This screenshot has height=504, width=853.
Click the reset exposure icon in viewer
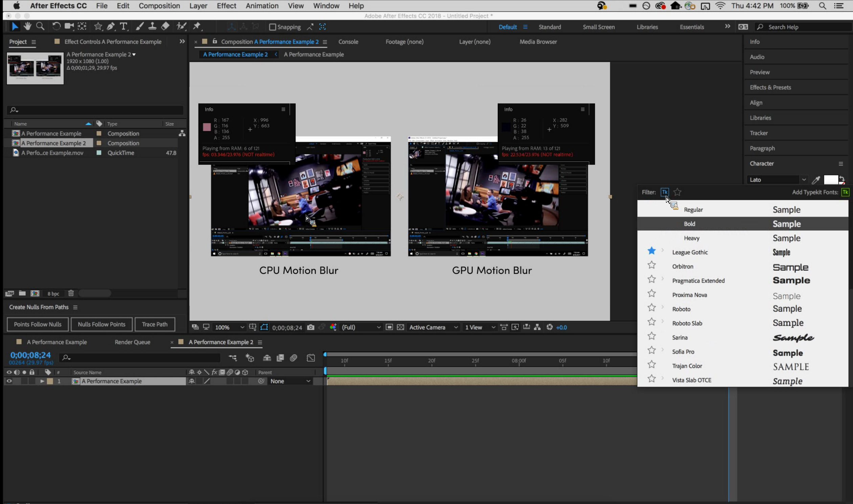[x=549, y=327]
